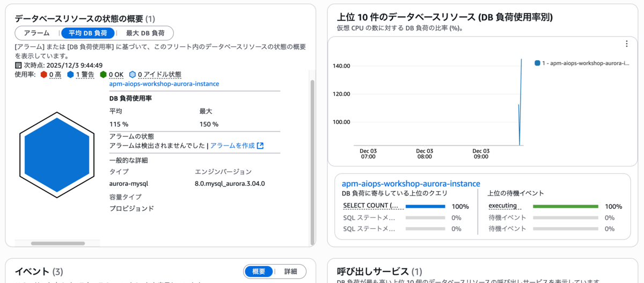Image resolution: width=644 pixels, height=283 pixels.
Task: Click the green executing wait bar
Action: click(x=566, y=206)
